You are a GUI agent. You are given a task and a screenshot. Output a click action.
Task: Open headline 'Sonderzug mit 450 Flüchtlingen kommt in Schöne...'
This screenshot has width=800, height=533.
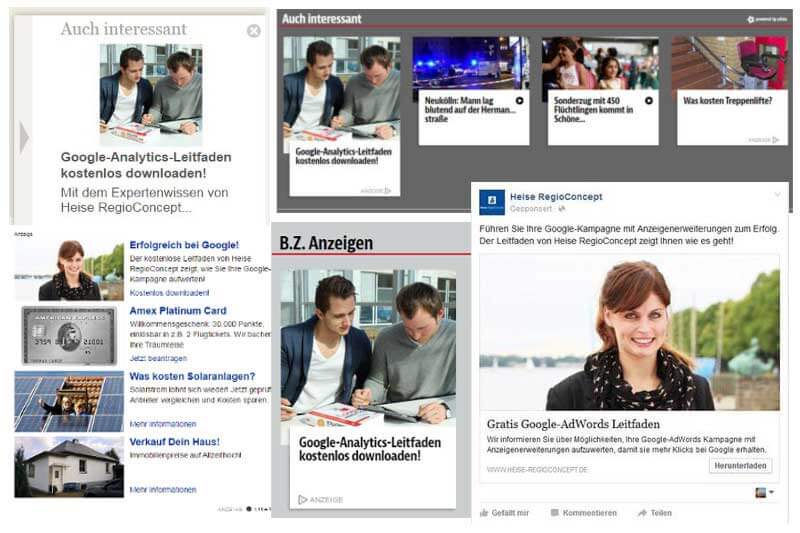593,110
